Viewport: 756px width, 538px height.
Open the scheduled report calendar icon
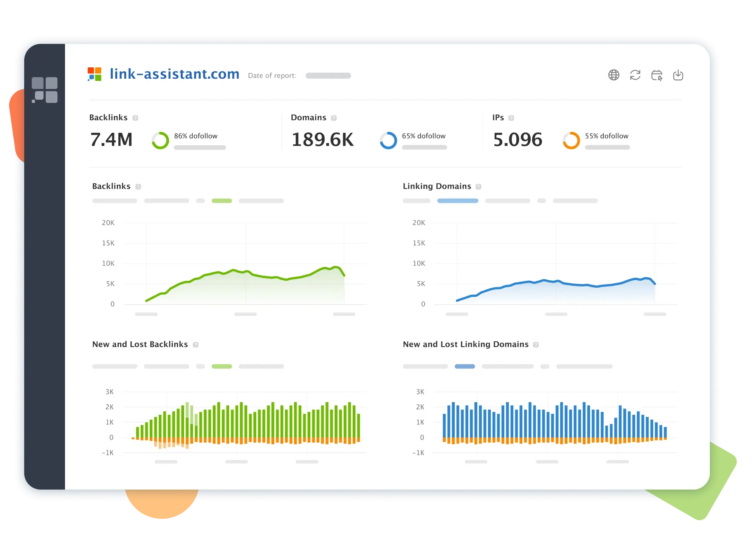pos(657,75)
